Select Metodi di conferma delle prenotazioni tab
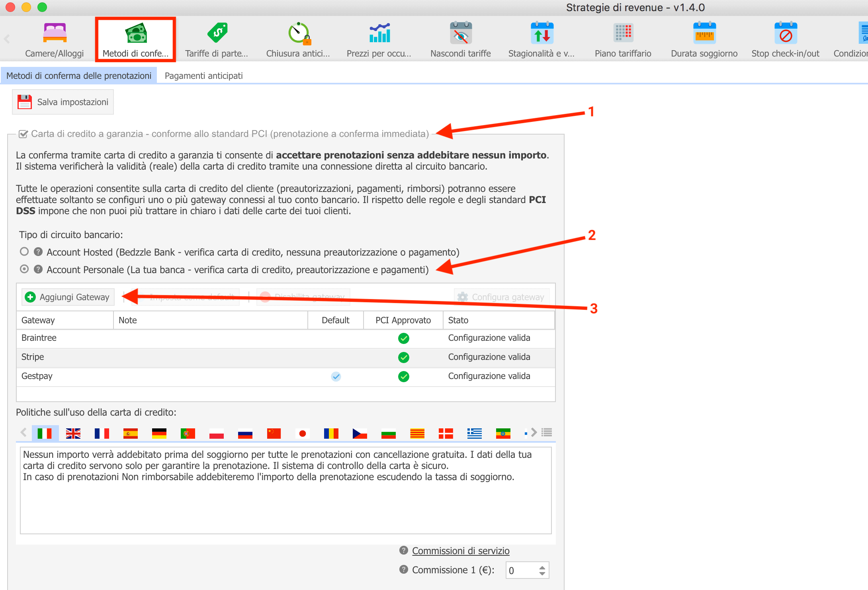 79,76
